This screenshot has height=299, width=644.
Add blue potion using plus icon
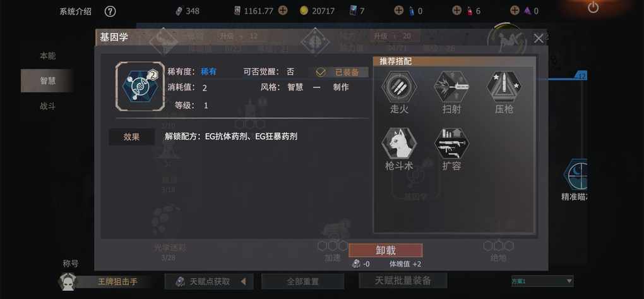[399, 11]
